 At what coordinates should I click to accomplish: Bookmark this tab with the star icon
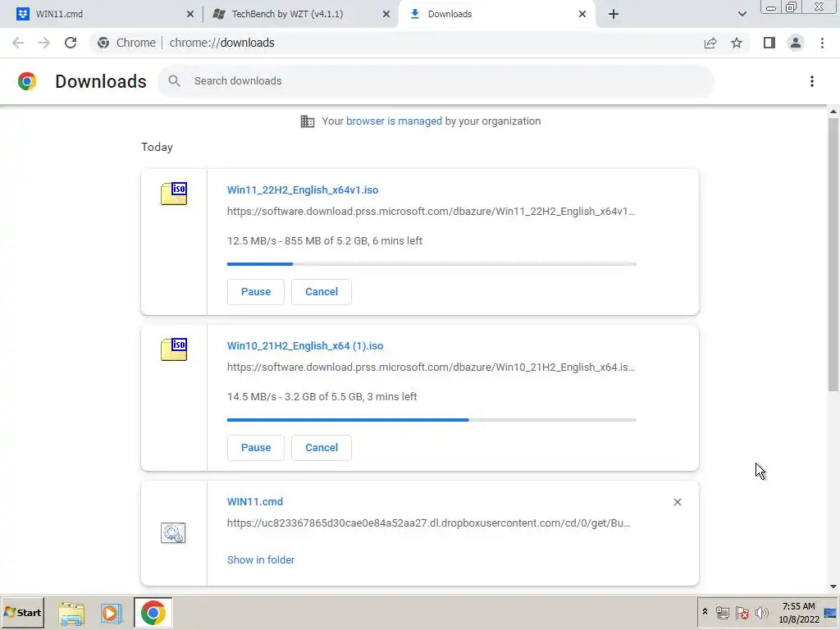[737, 43]
